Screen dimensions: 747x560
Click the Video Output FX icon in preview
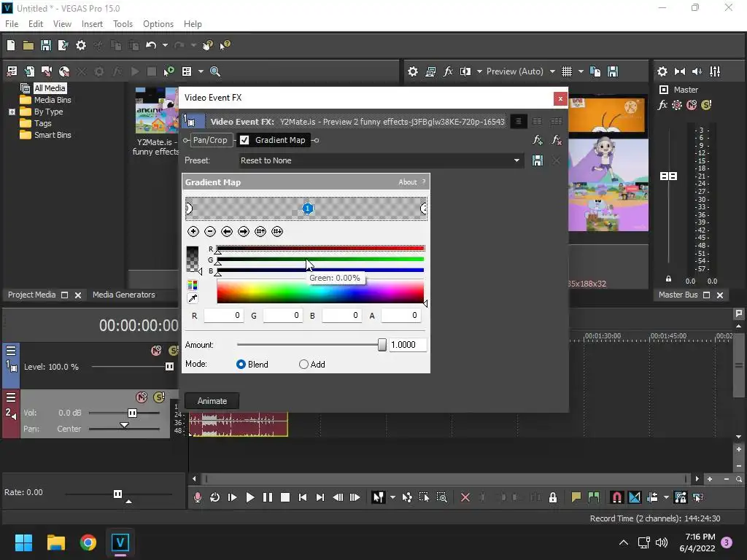(448, 71)
